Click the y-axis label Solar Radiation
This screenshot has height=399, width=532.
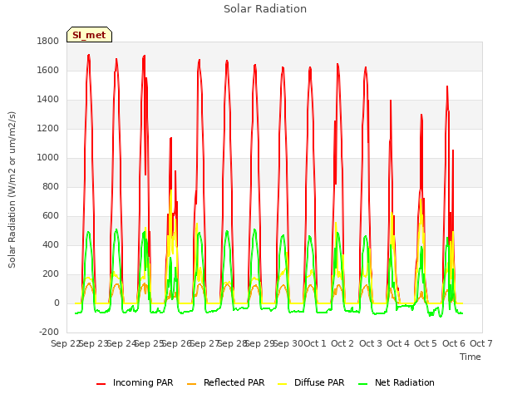click(x=12, y=190)
